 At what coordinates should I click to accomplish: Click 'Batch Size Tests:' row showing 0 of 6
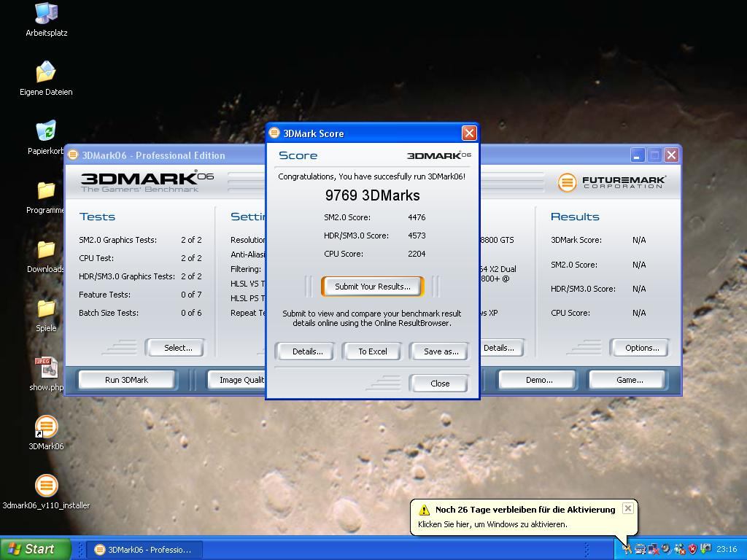(x=140, y=313)
